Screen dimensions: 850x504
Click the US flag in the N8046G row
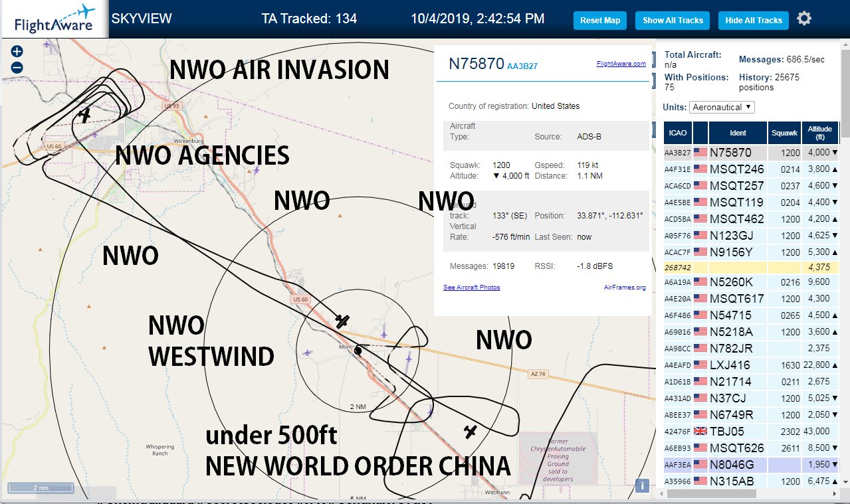700,465
